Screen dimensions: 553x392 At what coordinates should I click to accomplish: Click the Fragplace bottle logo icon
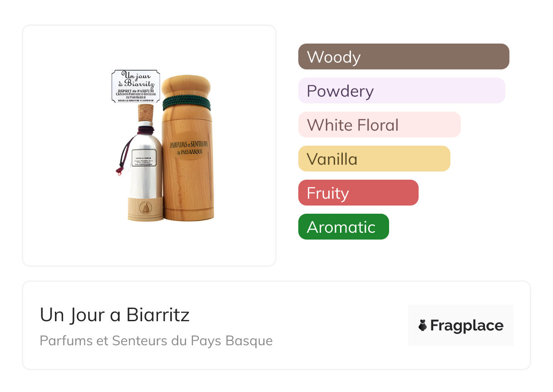pos(423,325)
